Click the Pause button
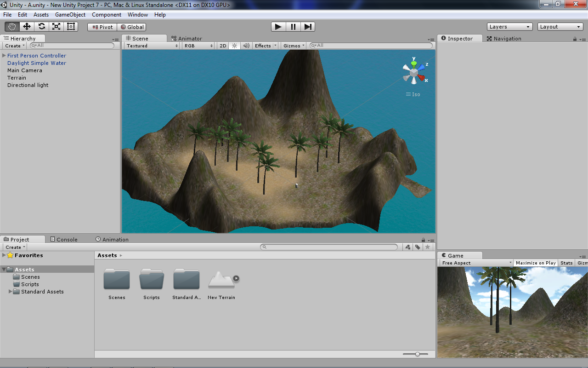588x368 pixels. click(x=293, y=26)
